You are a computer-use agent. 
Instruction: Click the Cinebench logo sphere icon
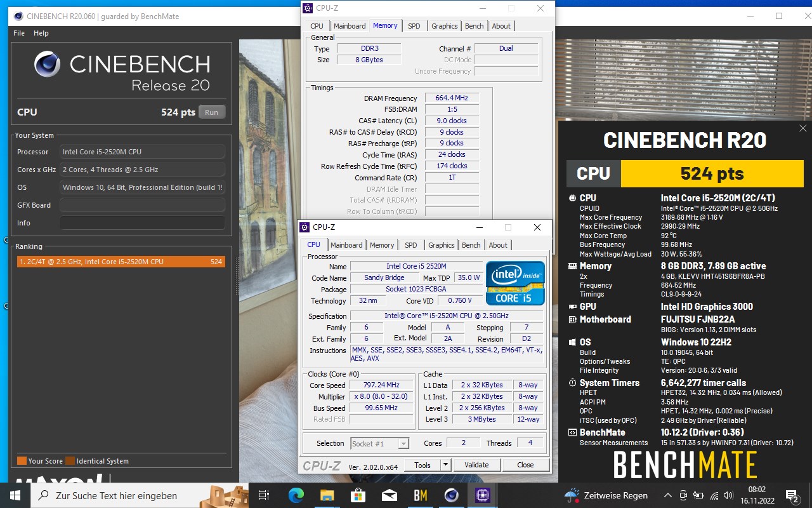coord(48,64)
